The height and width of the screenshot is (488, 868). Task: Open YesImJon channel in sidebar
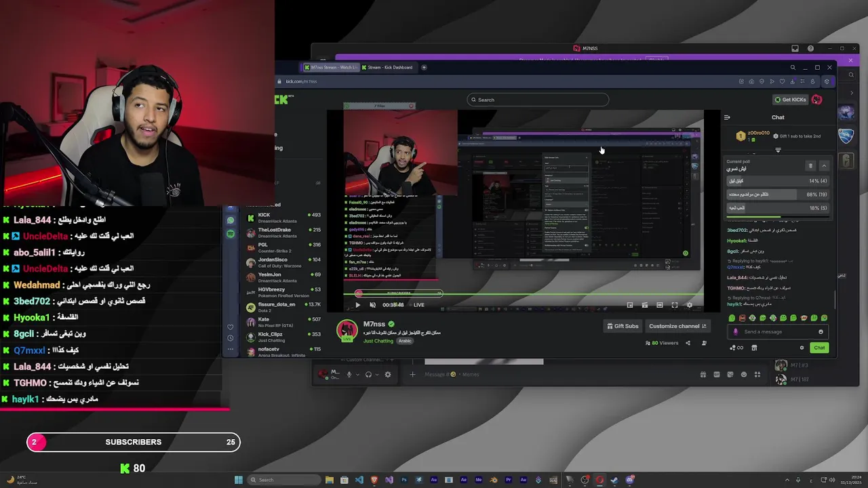point(283,277)
